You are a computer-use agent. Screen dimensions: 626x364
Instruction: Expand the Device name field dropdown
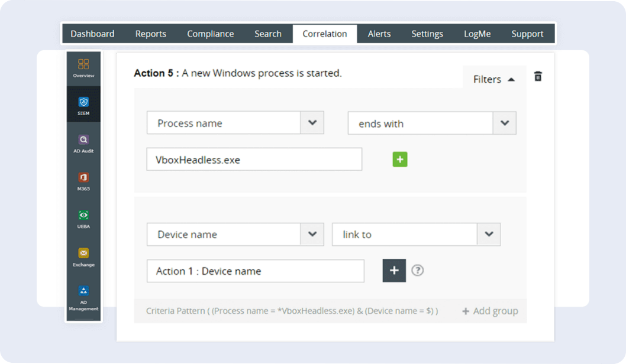[312, 234]
